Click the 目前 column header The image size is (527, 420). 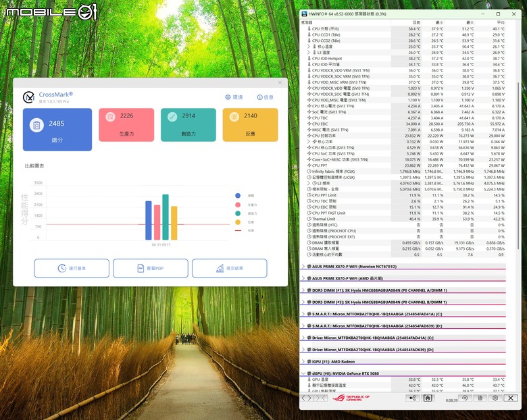(406, 22)
